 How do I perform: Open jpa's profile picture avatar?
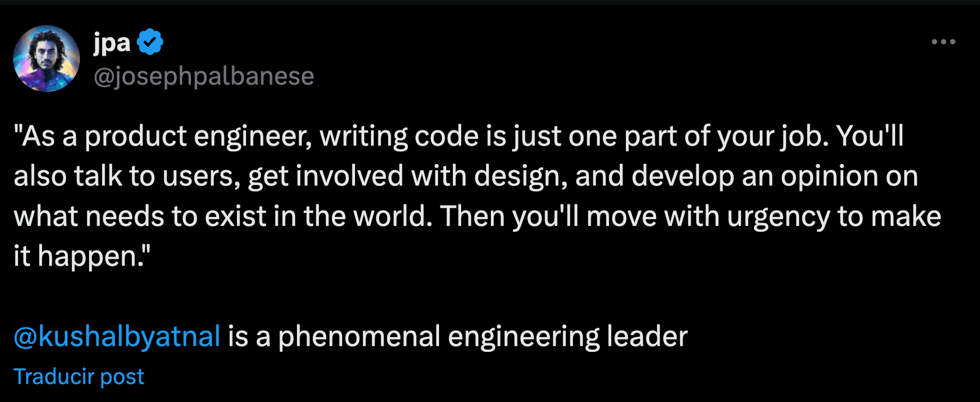pos(46,59)
